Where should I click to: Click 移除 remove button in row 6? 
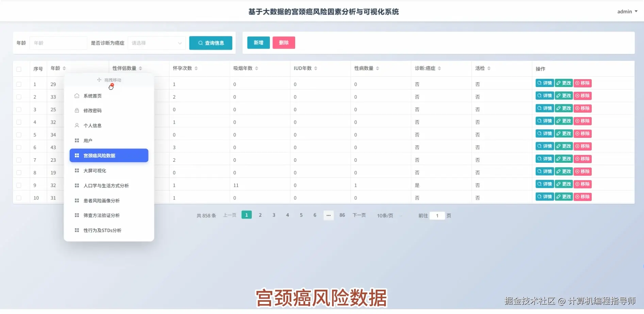(x=583, y=146)
